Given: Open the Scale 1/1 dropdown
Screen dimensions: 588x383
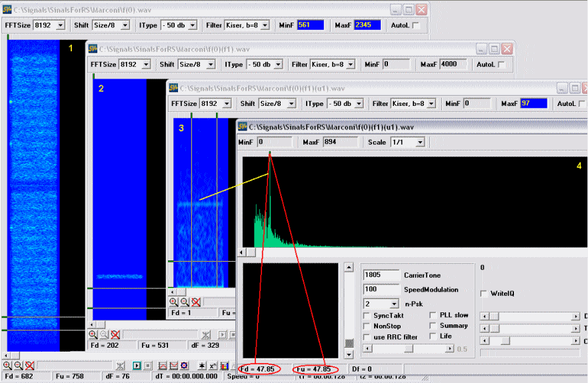Looking at the screenshot, I should tap(420, 143).
